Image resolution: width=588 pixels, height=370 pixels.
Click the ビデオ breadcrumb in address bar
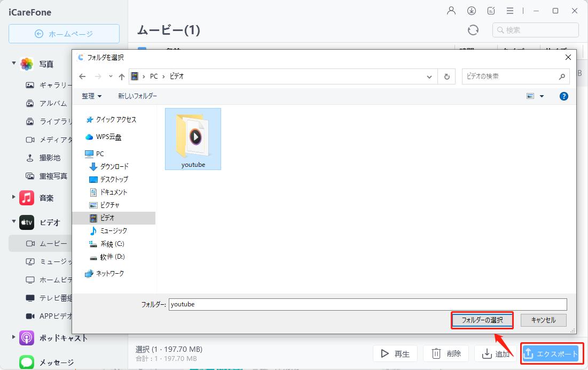(177, 76)
